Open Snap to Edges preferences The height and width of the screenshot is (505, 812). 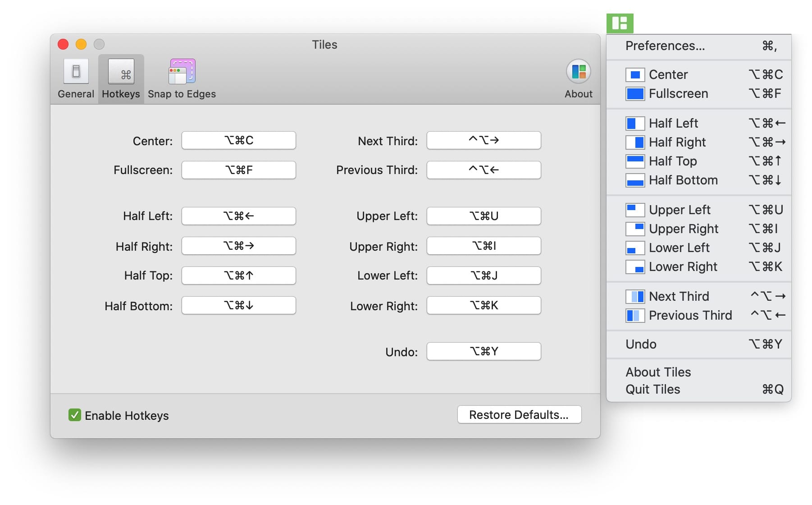pyautogui.click(x=182, y=72)
